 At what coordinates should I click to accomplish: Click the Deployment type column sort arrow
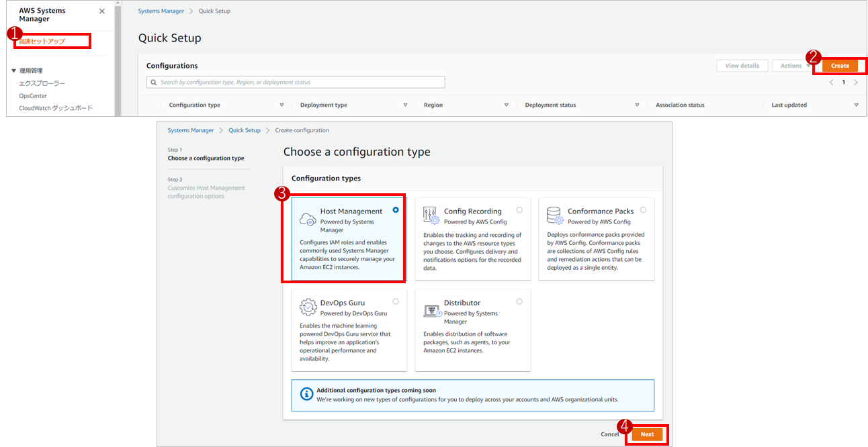pyautogui.click(x=405, y=105)
